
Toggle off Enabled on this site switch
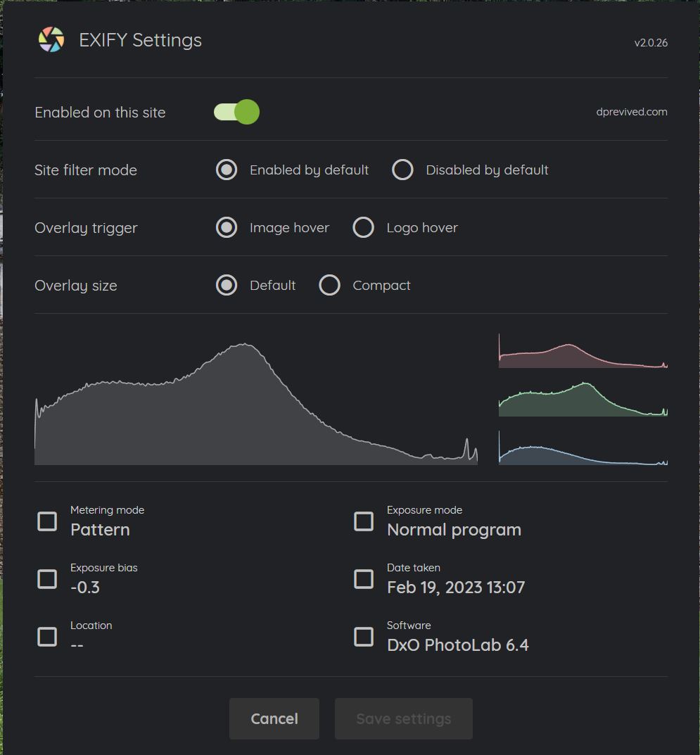click(237, 112)
